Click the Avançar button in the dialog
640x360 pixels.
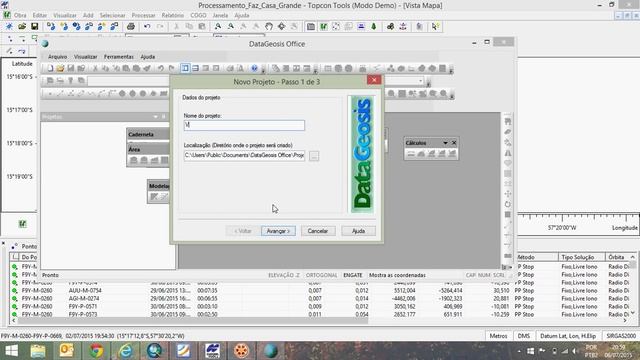(x=278, y=231)
